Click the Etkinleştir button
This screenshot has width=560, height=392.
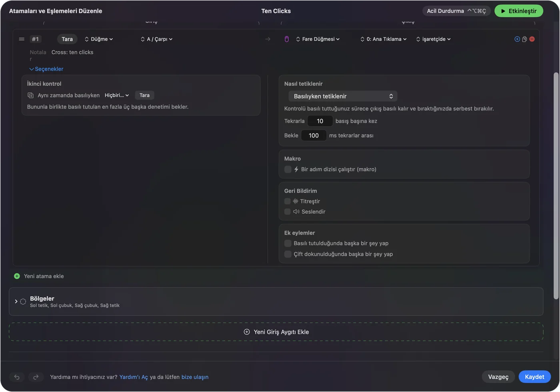click(518, 11)
